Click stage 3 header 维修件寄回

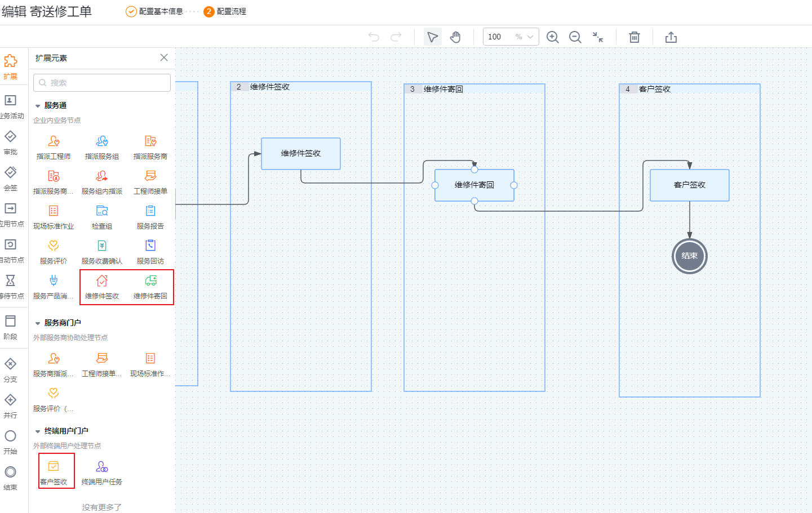[x=474, y=89]
